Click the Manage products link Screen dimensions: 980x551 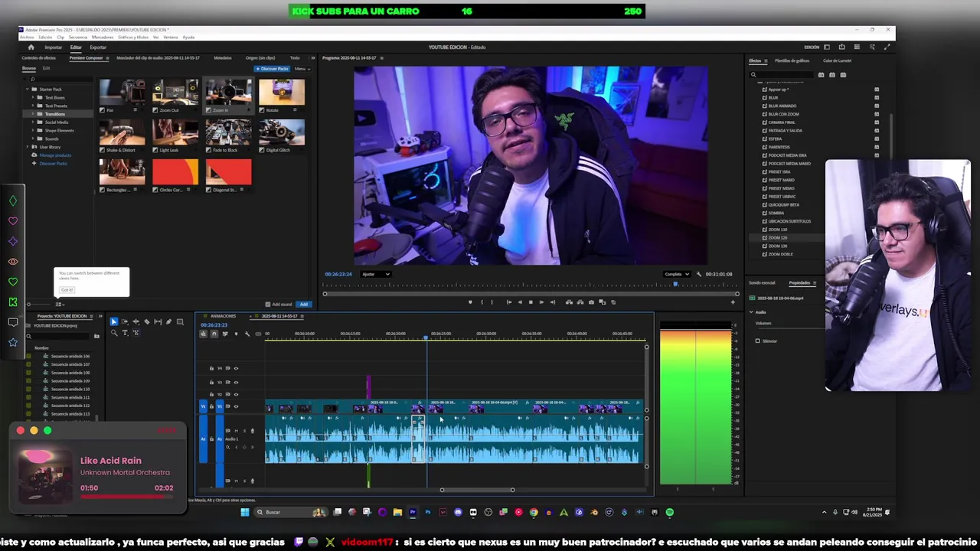[55, 155]
